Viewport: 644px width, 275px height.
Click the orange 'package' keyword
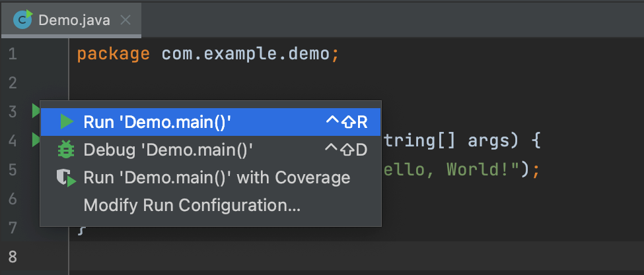click(113, 53)
